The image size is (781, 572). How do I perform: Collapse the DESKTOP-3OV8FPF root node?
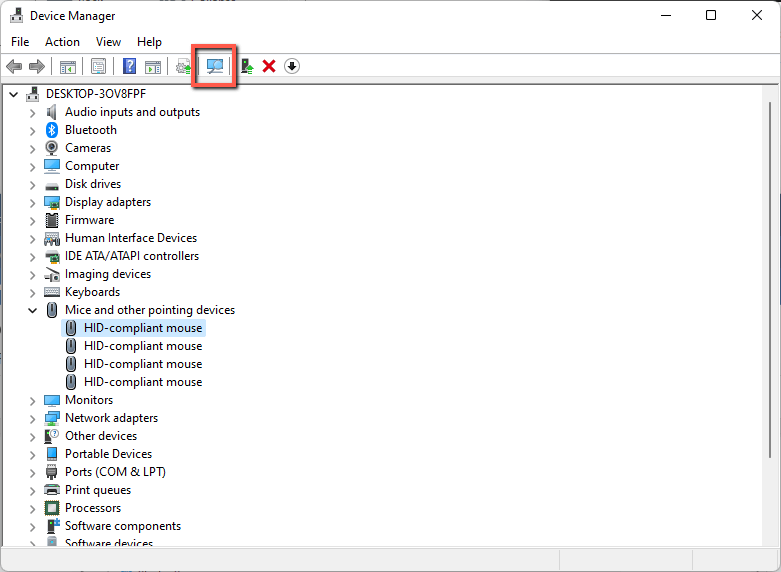tap(13, 94)
